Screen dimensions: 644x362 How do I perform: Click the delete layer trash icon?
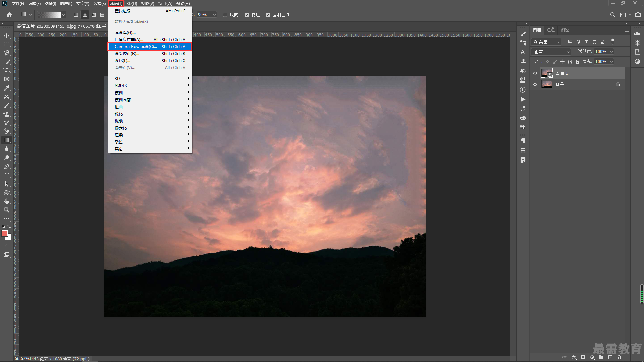coord(619,357)
